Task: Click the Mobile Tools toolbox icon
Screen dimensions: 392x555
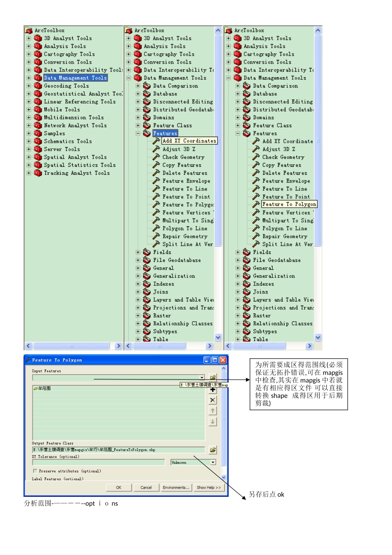Action: click(x=38, y=109)
